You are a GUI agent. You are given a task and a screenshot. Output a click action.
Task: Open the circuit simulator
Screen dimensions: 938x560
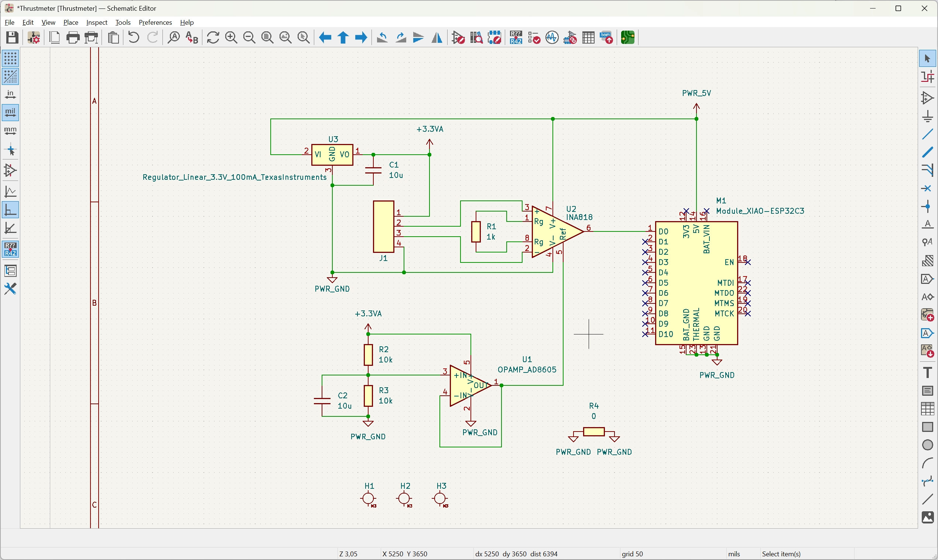tap(551, 37)
